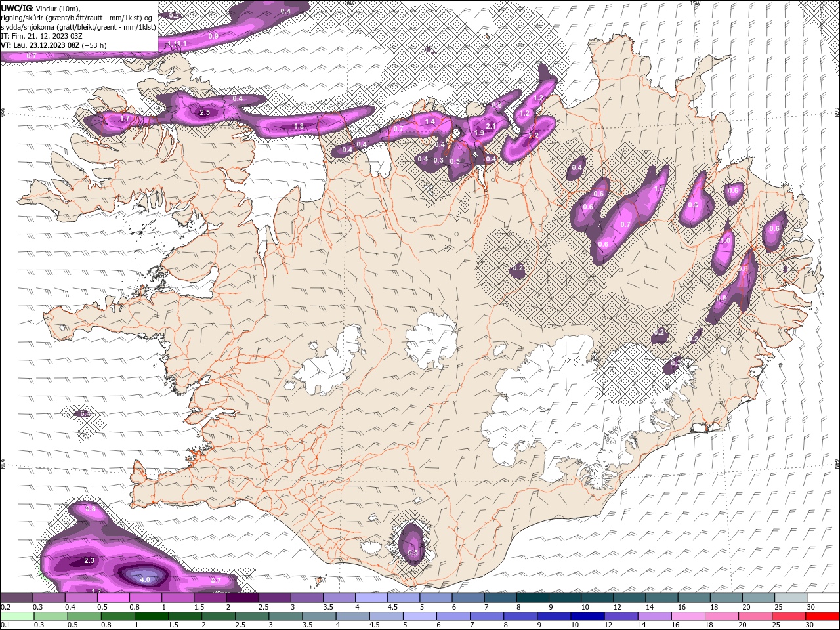Select the darkest purple snow swatch between 2 and 2.5
The width and height of the screenshot is (840, 630).
click(242, 598)
